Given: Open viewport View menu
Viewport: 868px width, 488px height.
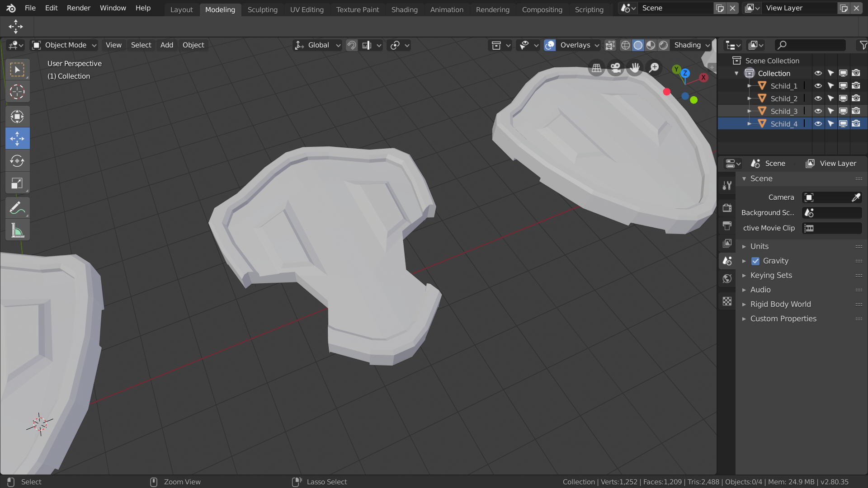Looking at the screenshot, I should pyautogui.click(x=113, y=45).
